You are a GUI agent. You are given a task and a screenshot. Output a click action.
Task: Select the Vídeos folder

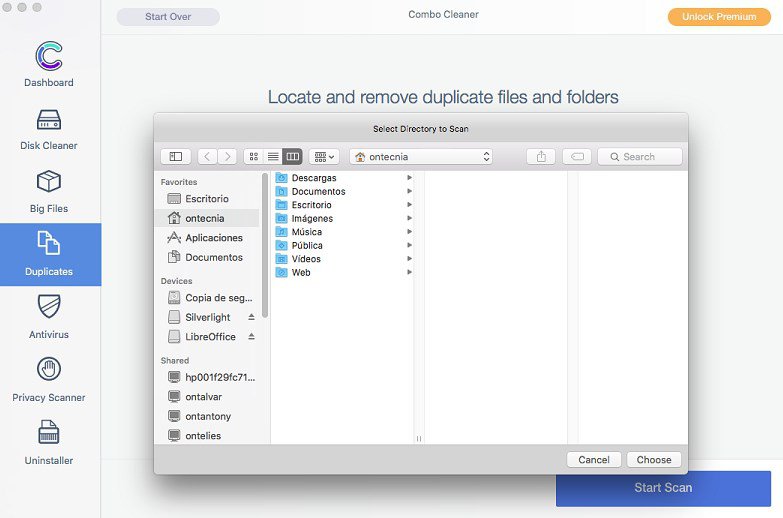[x=344, y=259]
